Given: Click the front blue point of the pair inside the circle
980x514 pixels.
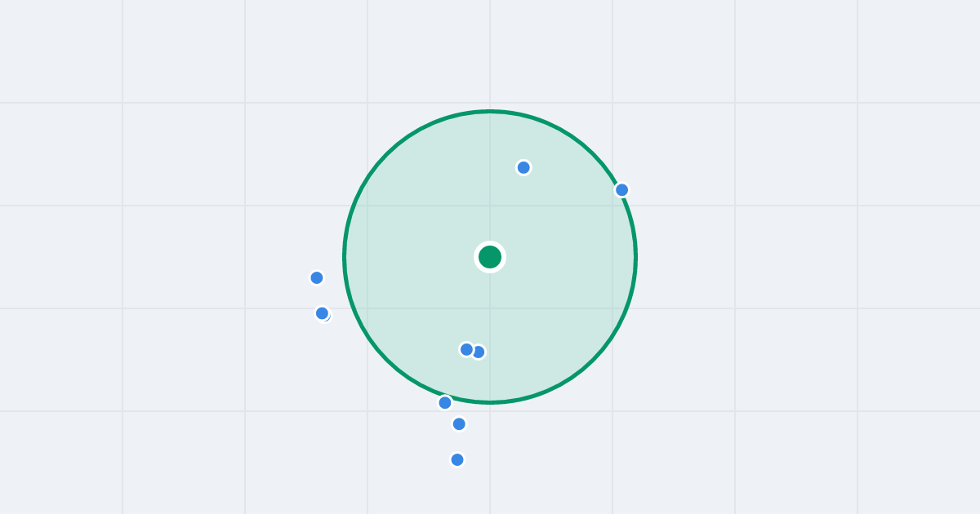Looking at the screenshot, I should click(x=466, y=349).
